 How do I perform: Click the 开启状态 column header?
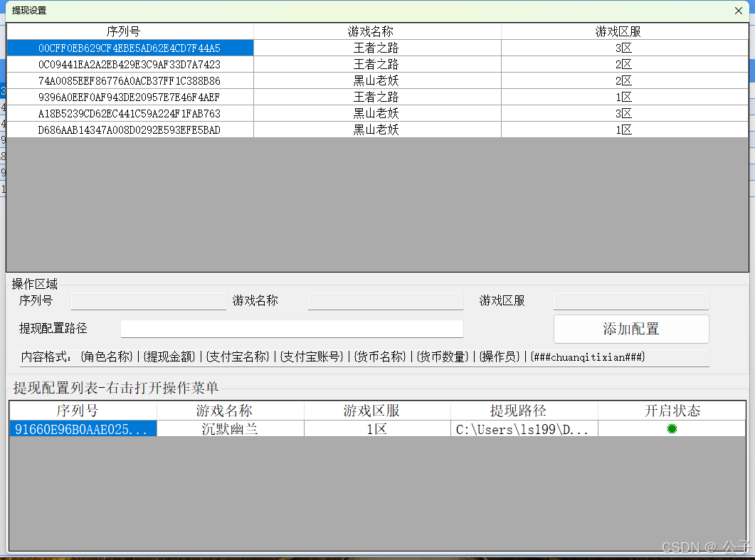click(672, 411)
